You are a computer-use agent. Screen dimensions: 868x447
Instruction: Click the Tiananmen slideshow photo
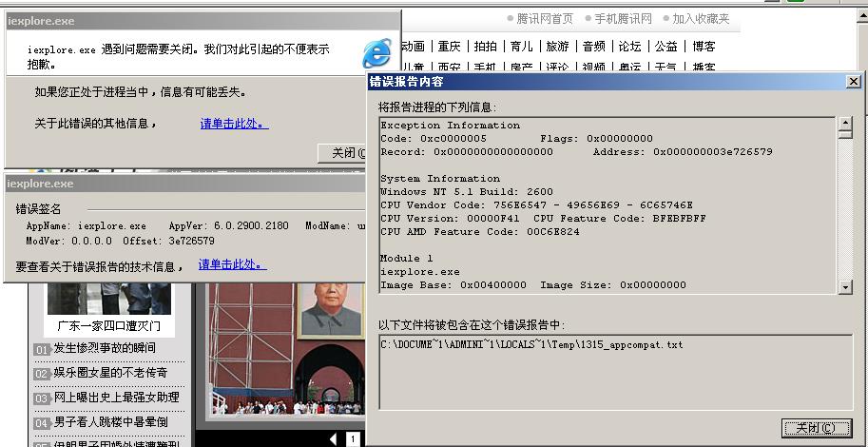pos(285,349)
